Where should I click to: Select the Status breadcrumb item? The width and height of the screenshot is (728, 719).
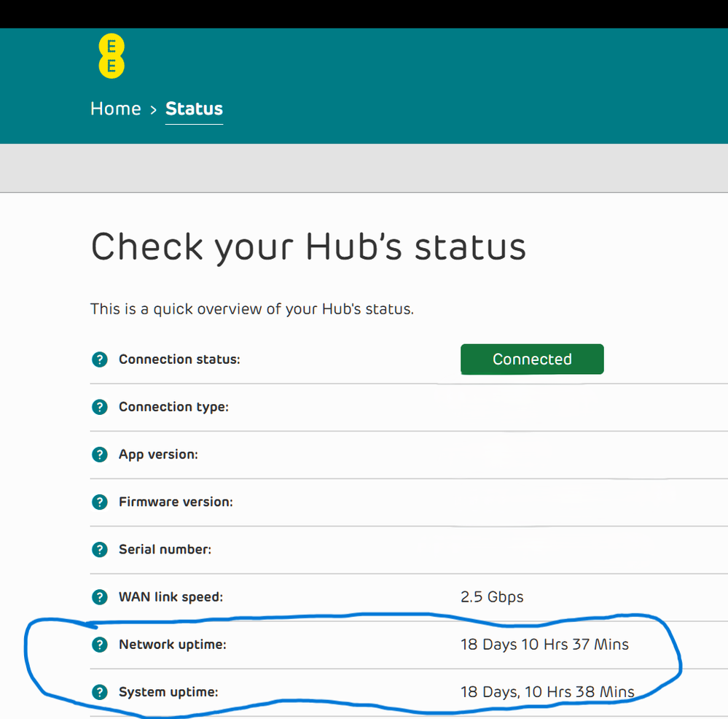coord(194,109)
